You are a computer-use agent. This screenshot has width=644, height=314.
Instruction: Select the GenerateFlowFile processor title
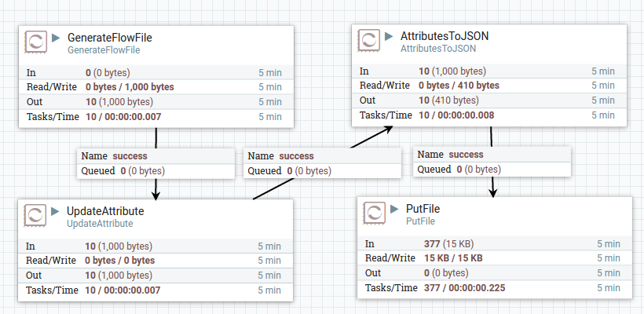point(110,38)
